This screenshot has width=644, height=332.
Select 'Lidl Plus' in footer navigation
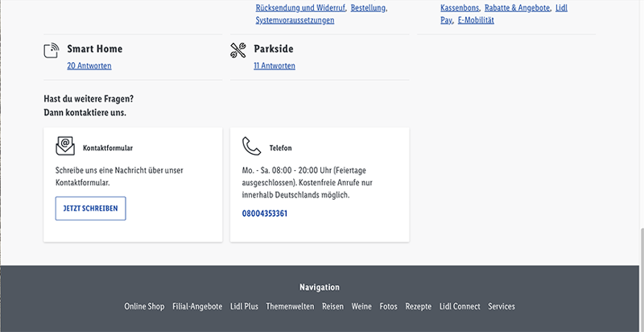244,306
